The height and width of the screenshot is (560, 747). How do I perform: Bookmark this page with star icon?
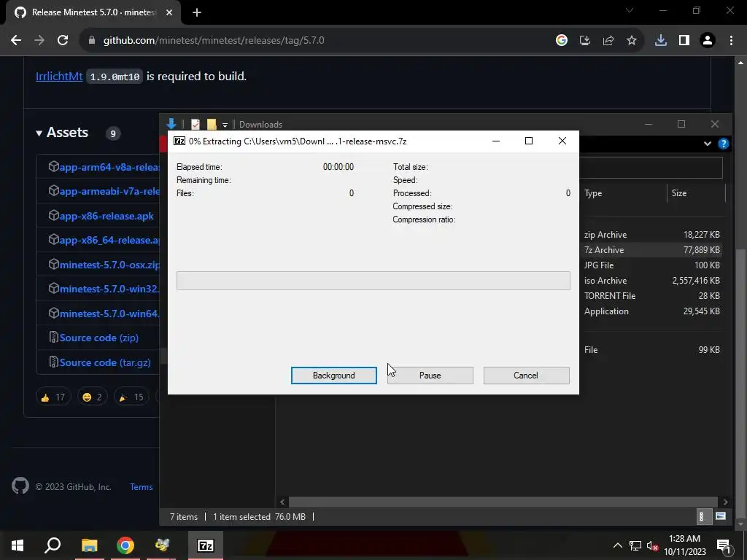click(x=631, y=41)
